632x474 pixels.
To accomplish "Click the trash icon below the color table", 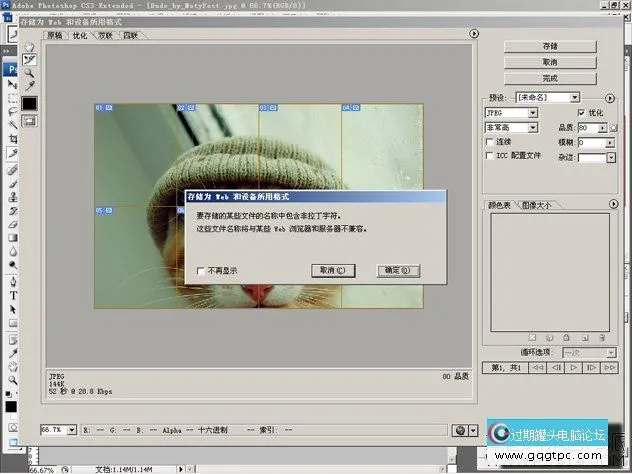I will click(x=602, y=338).
